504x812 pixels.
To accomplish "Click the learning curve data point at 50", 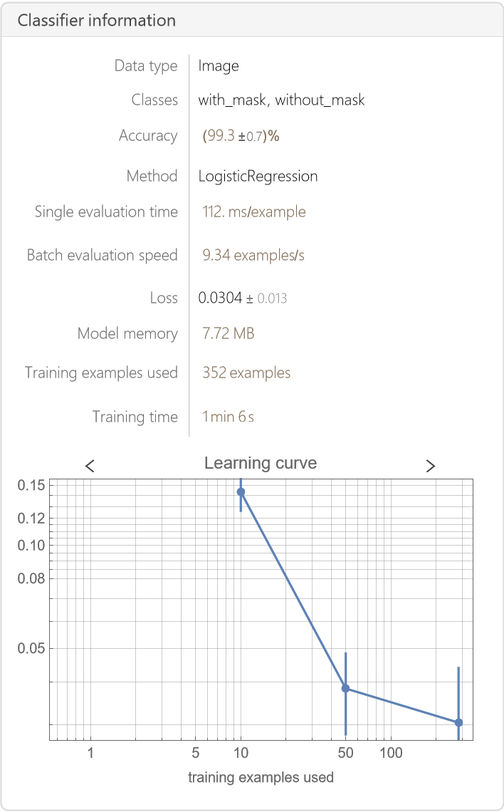I will pyautogui.click(x=345, y=688).
